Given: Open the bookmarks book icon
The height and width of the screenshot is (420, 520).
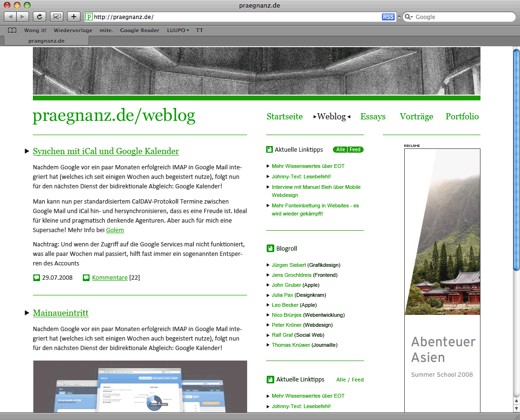Looking at the screenshot, I should [12, 30].
